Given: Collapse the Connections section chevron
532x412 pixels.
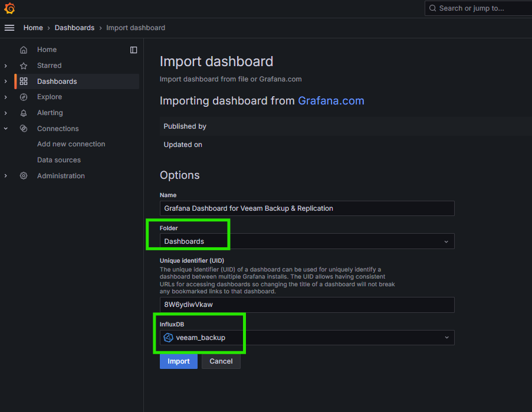Looking at the screenshot, I should pyautogui.click(x=6, y=129).
